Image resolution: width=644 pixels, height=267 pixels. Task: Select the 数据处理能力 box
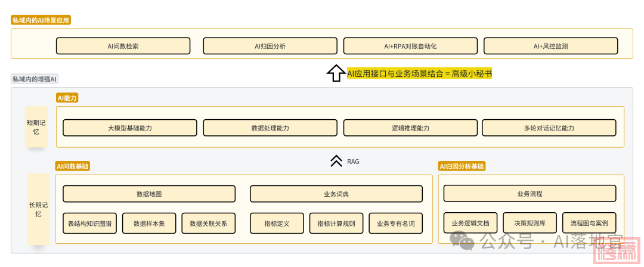(x=270, y=128)
